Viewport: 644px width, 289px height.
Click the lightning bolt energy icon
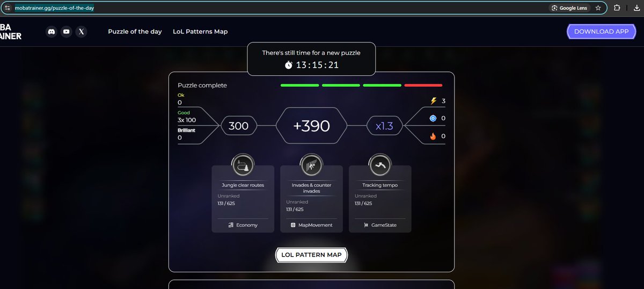point(434,101)
